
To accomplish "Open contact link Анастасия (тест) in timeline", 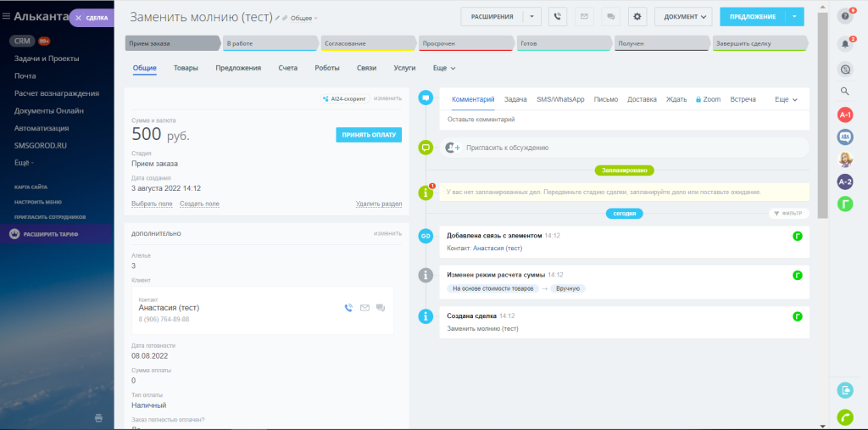I will point(498,249).
